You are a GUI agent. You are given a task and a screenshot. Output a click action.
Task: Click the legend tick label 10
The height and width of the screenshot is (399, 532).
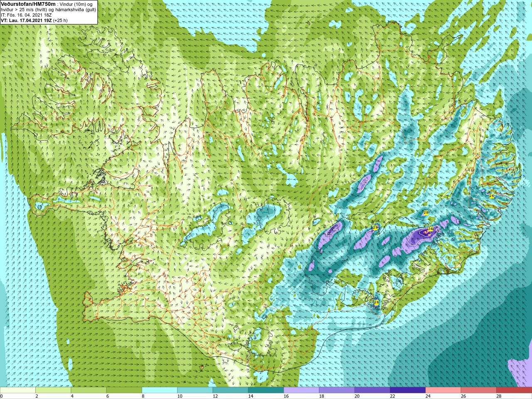180,397
